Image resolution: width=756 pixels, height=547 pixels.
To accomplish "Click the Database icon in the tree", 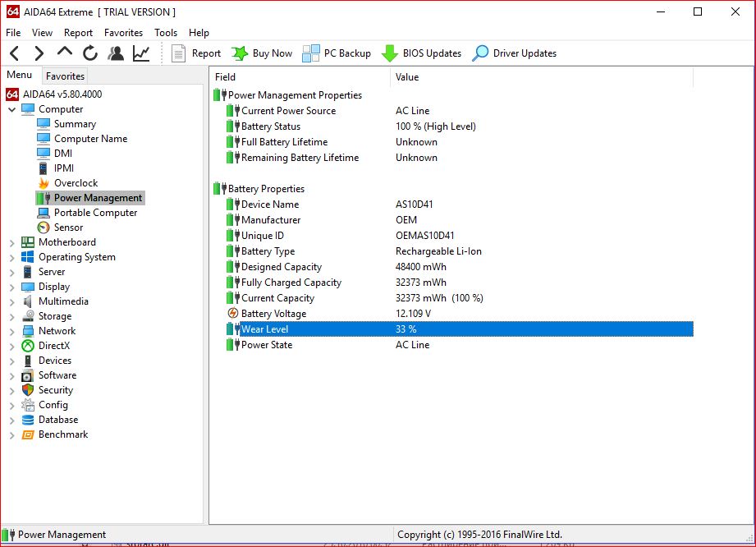I will tap(28, 420).
